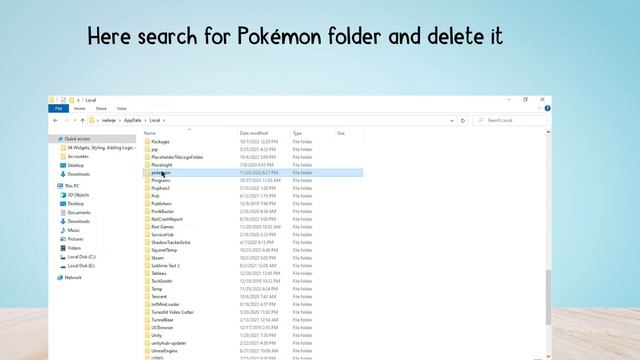The height and width of the screenshot is (360, 640).
Task: Select the TunnelBear folder name
Action: click(x=162, y=320)
